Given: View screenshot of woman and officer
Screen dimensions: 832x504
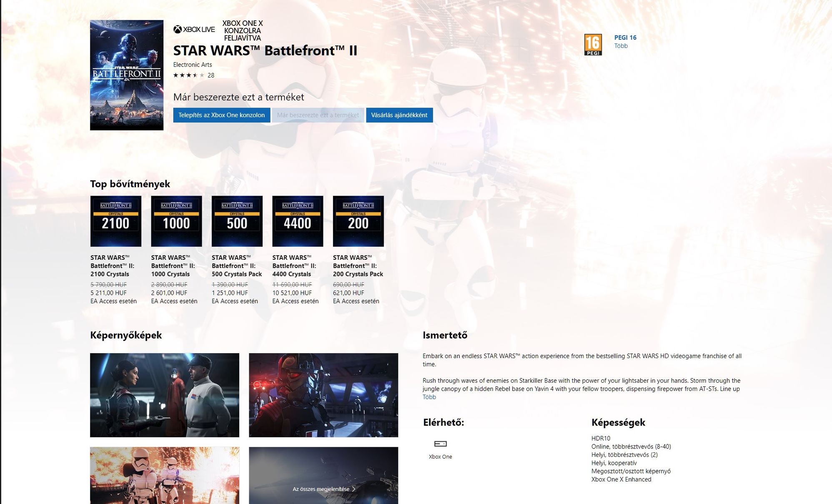Looking at the screenshot, I should 165,395.
